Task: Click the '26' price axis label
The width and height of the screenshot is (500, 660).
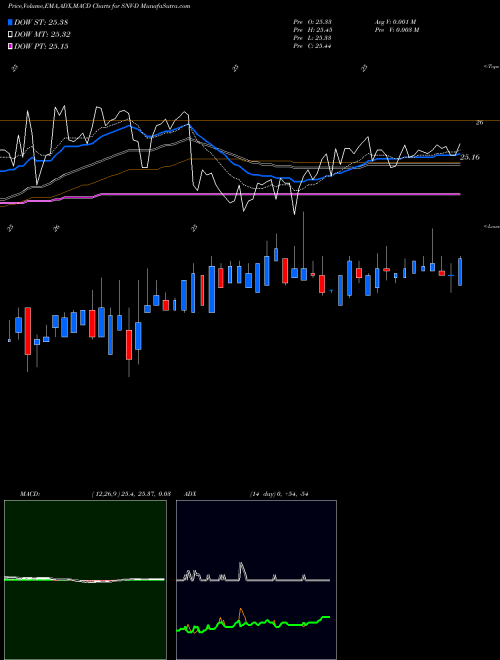Action: pyautogui.click(x=479, y=122)
